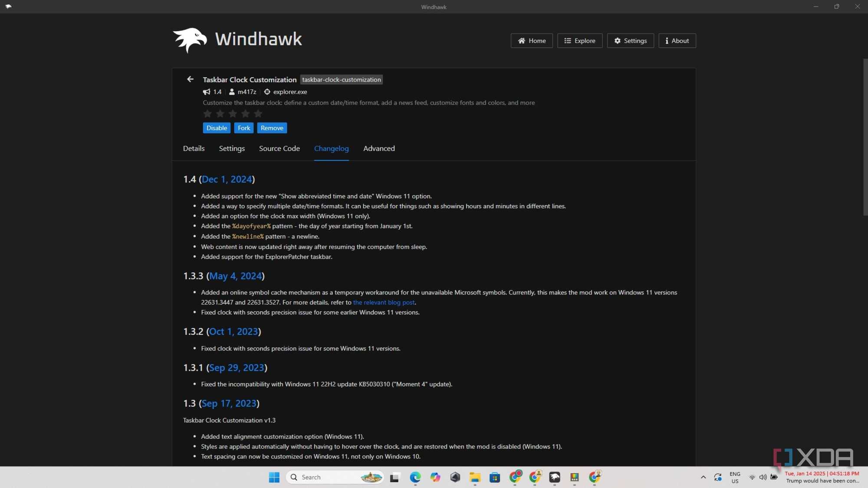Click the battery icon in the tray
868x488 pixels.
pos(774,477)
